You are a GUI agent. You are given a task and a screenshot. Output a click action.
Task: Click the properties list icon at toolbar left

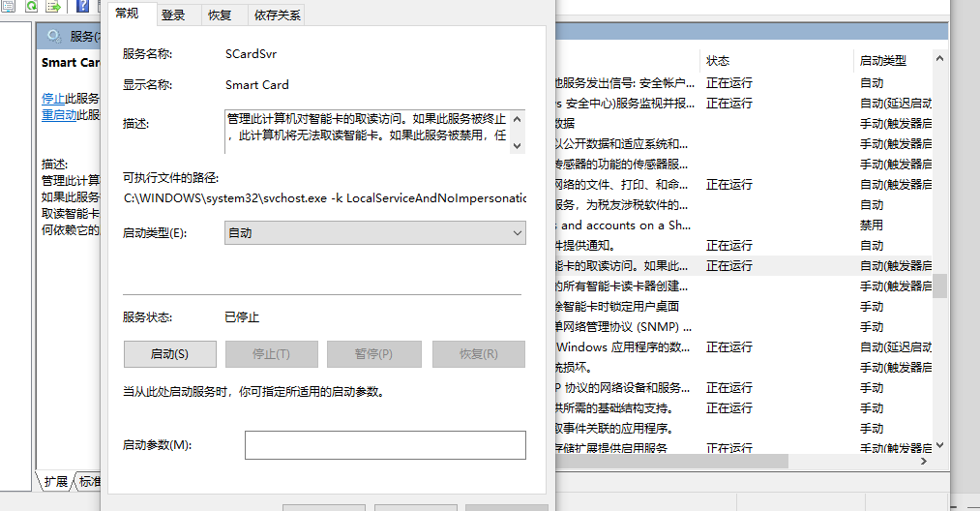point(8,6)
